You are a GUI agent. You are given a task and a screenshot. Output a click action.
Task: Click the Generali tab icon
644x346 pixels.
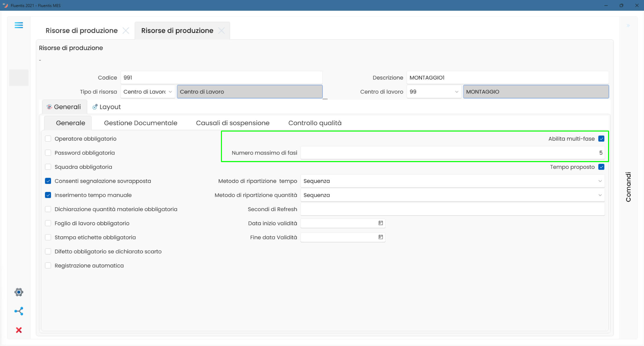coord(49,107)
